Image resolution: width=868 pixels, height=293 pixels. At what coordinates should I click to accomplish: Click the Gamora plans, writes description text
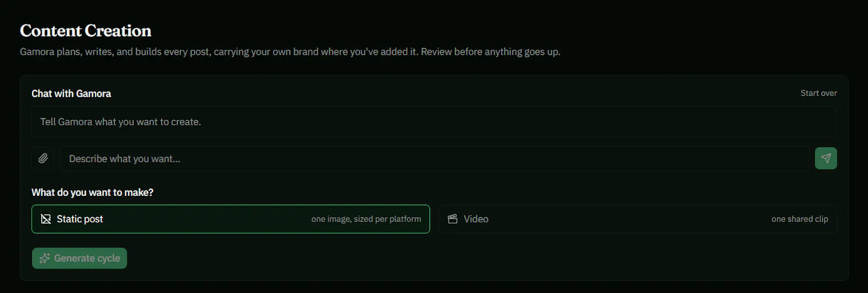point(290,52)
